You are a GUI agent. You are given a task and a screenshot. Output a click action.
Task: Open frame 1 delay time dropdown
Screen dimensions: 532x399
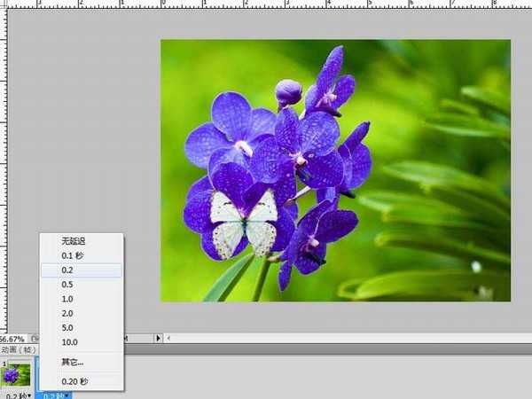tap(17, 395)
